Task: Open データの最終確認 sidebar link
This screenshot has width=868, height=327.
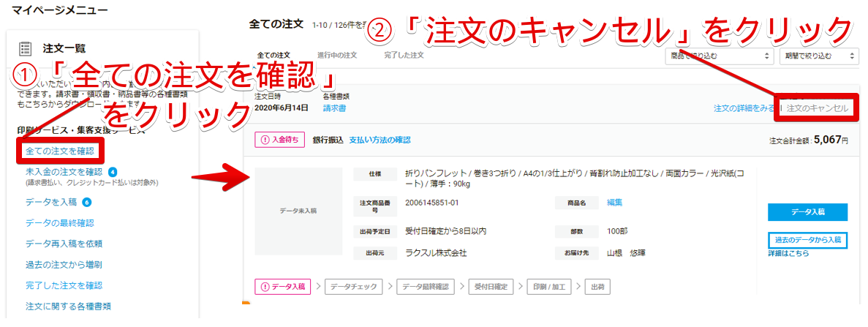Action: tap(60, 222)
